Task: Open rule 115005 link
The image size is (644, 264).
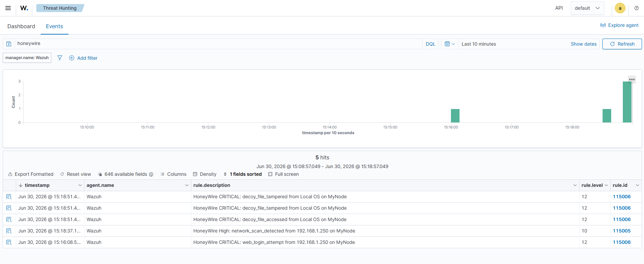Action: pos(622,231)
